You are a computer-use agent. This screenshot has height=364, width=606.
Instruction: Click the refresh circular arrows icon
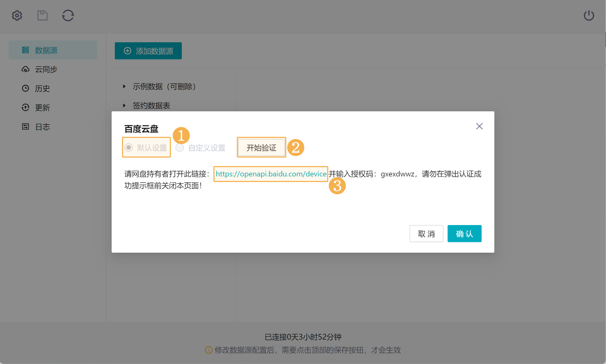(68, 15)
